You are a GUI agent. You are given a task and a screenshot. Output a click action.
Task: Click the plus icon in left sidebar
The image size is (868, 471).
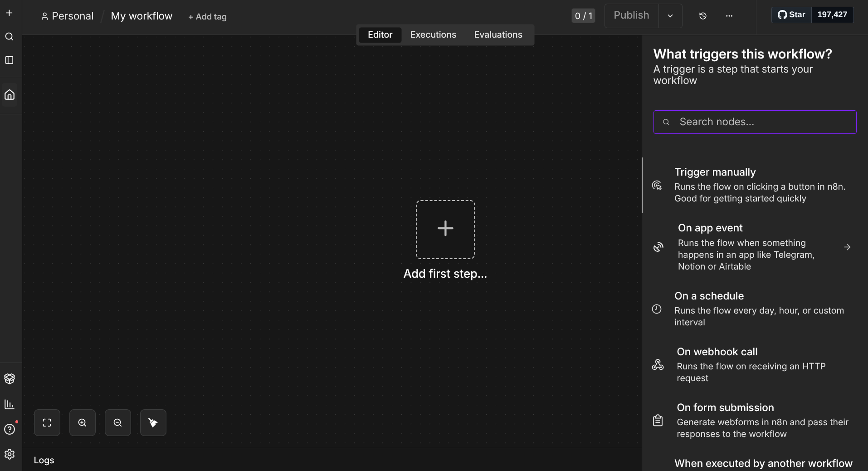coord(9,13)
